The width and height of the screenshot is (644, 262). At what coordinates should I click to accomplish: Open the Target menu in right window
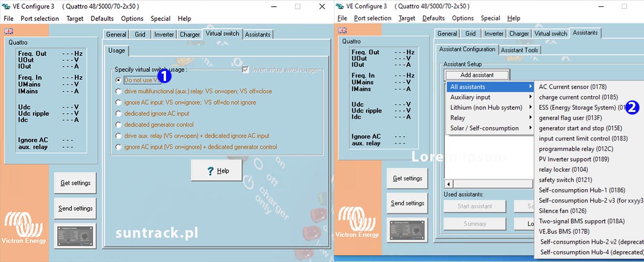point(407,18)
